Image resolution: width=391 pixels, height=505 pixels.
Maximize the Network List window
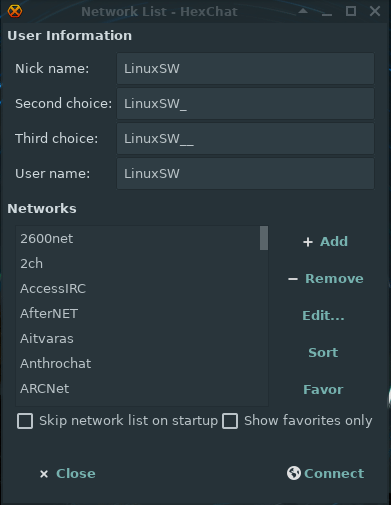(x=351, y=11)
